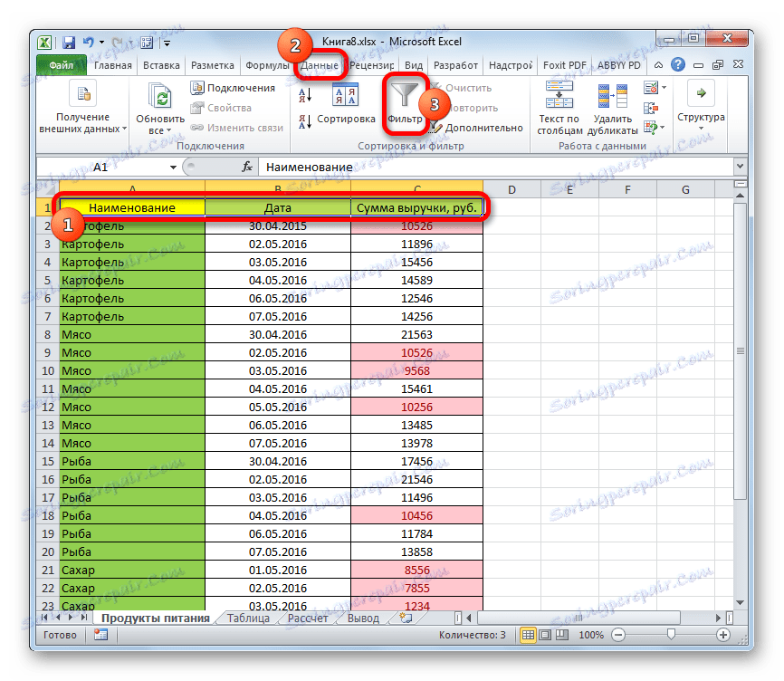Click the Consolidate icon

tap(651, 108)
